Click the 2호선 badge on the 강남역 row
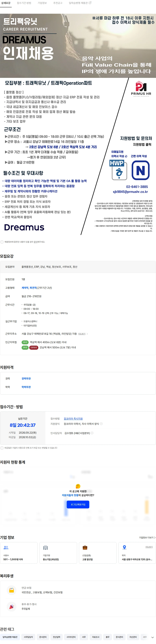Screen dimensions: 156x644 click(x=25, y=347)
